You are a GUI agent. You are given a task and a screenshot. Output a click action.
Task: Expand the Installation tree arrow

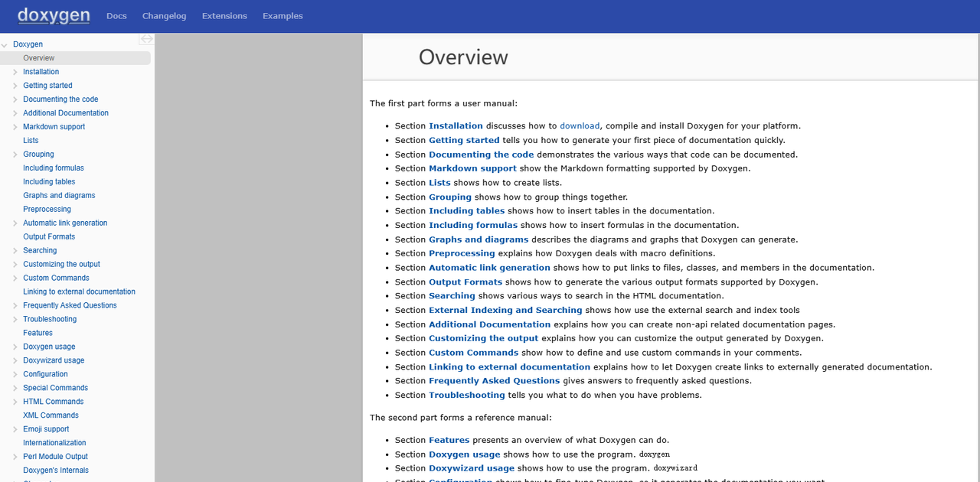(x=15, y=72)
